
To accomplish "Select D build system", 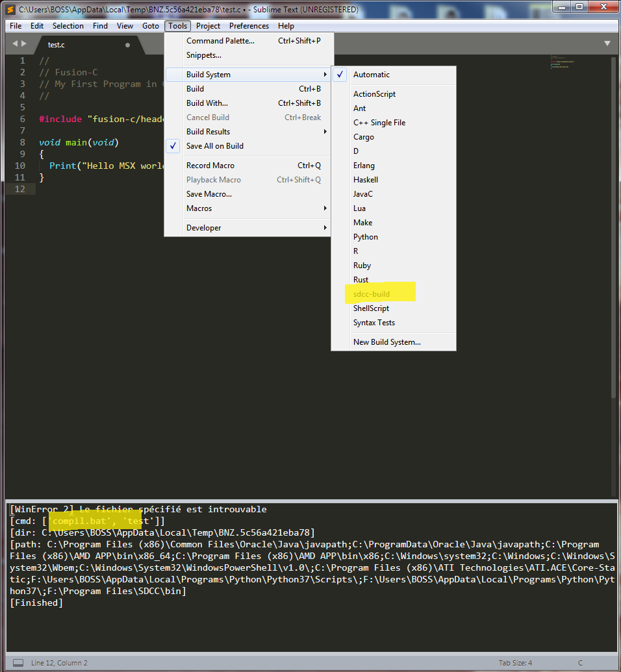I will click(x=394, y=151).
